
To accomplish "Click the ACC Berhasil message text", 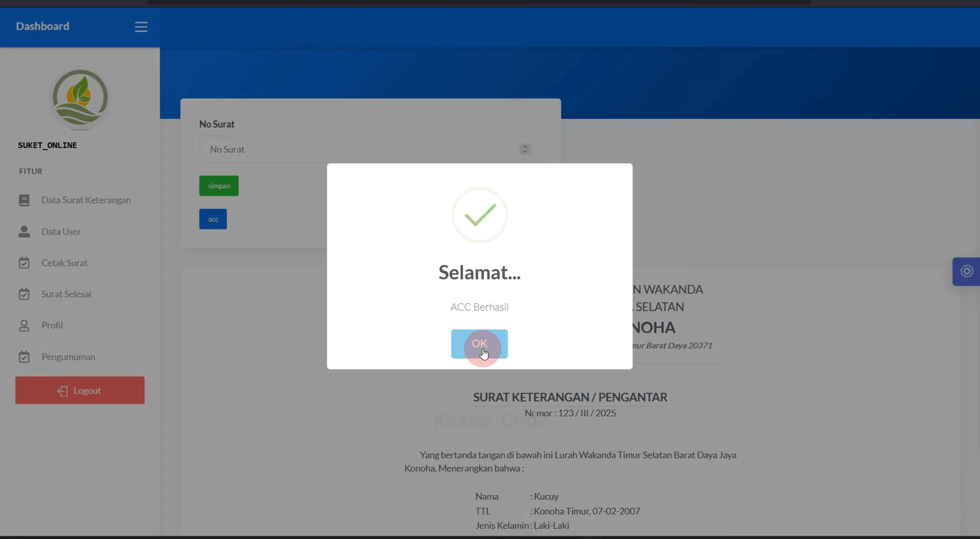I will pyautogui.click(x=479, y=307).
